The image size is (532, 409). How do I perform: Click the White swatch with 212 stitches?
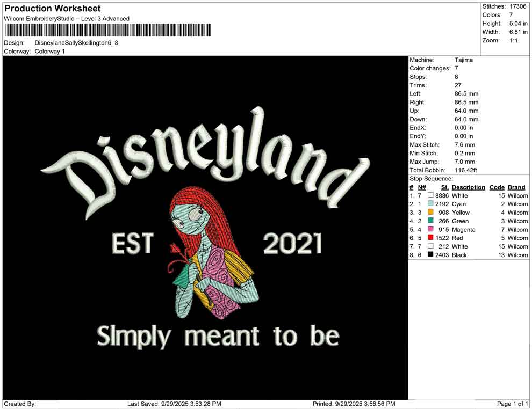(430, 246)
